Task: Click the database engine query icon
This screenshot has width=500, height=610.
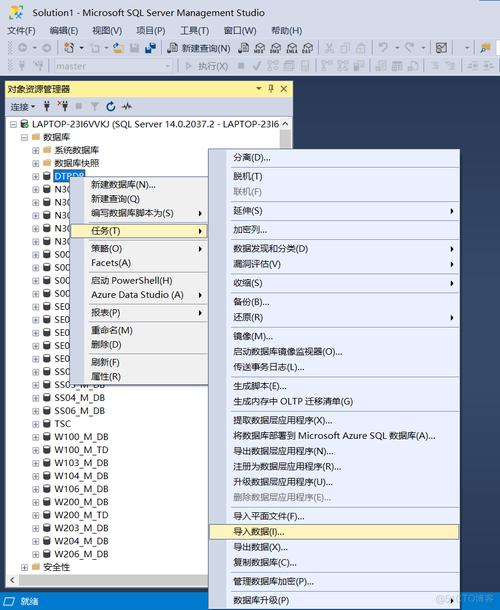Action: [x=244, y=48]
